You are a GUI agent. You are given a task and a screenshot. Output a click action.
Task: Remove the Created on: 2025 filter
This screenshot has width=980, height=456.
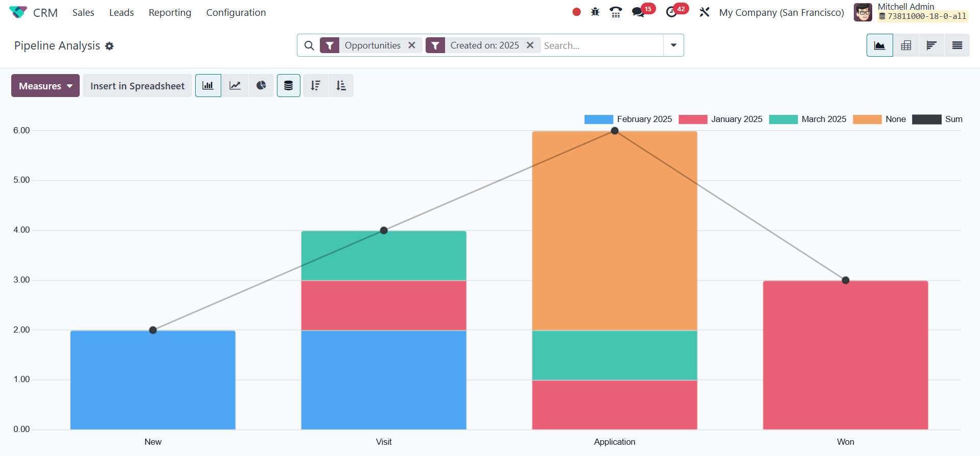pos(530,45)
